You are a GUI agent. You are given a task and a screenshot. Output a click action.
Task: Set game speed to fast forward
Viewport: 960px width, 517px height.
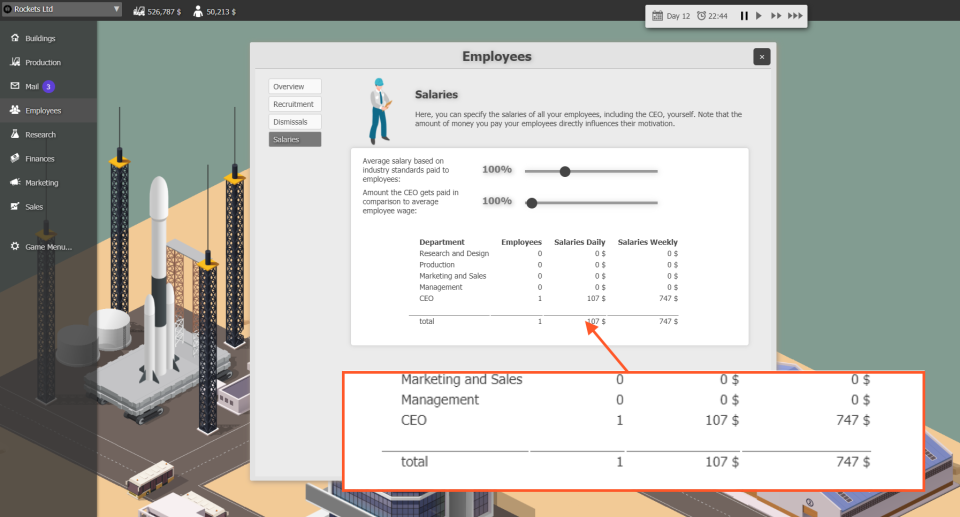(776, 16)
